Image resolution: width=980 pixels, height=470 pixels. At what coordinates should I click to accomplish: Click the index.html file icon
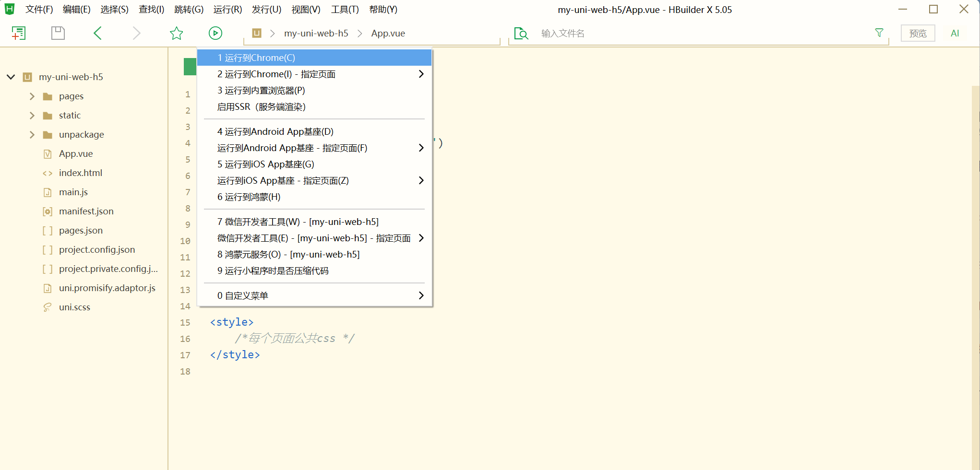click(48, 173)
